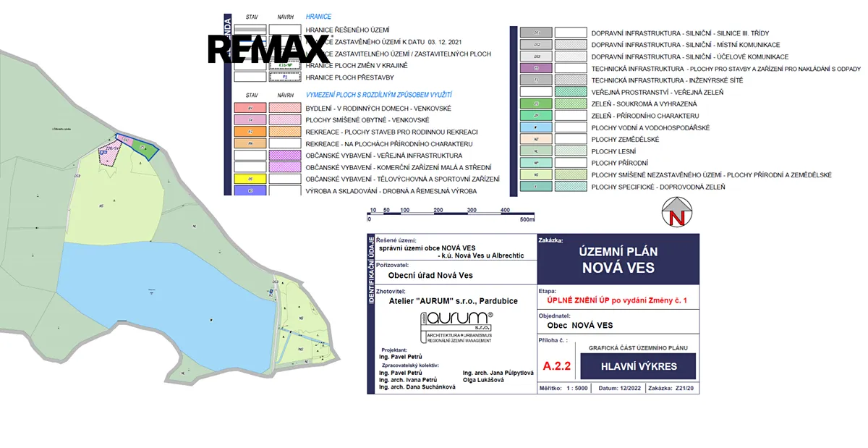868x448 pixels.
Task: Pick the purple NÁVRH swatch for veřejná infrastruktura
Action: [x=285, y=155]
